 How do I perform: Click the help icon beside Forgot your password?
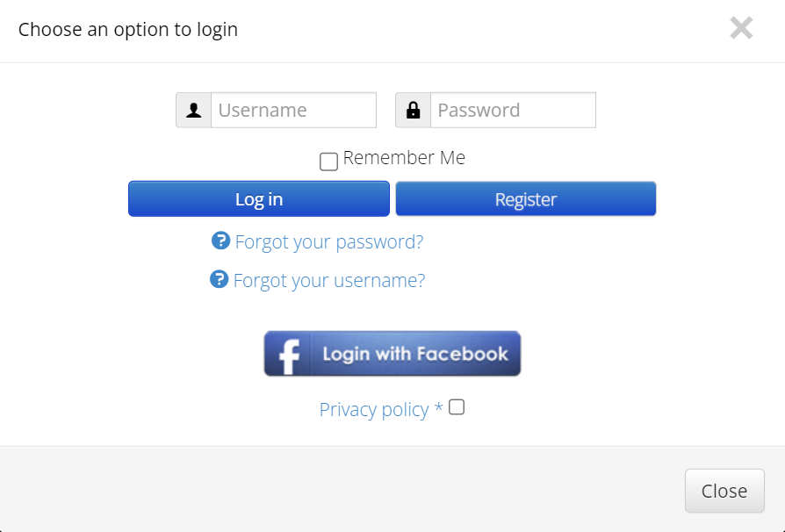click(220, 241)
